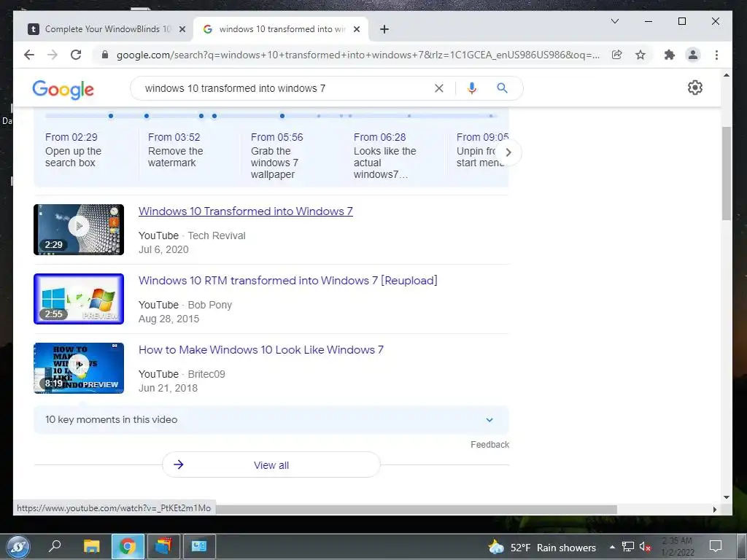Click the timeline dot above From 02:29

pyautogui.click(x=111, y=116)
